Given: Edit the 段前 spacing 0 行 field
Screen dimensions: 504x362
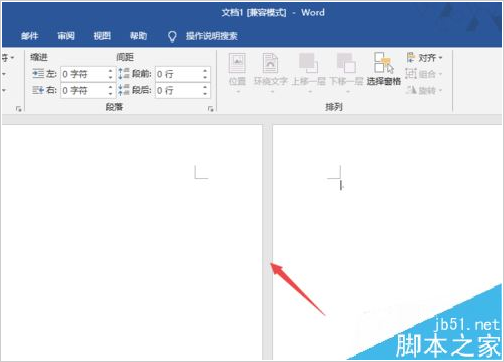Looking at the screenshot, I should (x=183, y=74).
